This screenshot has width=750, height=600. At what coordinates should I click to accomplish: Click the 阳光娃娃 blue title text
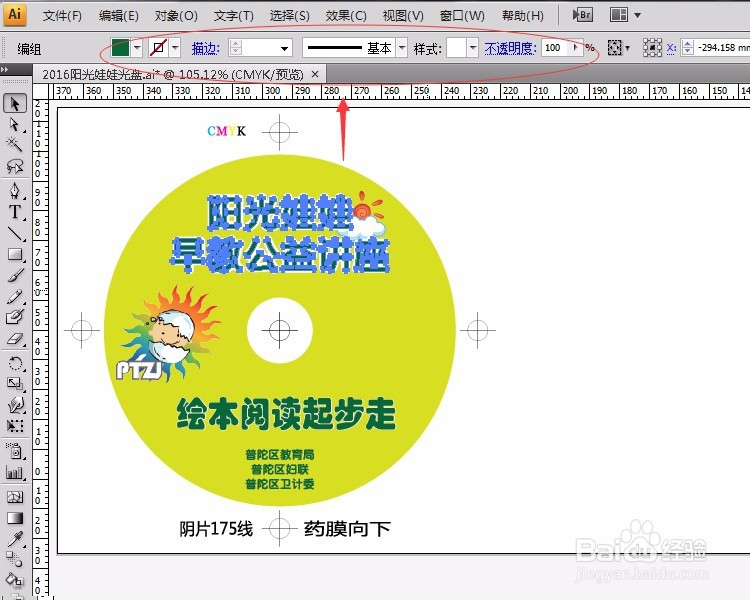(x=279, y=212)
